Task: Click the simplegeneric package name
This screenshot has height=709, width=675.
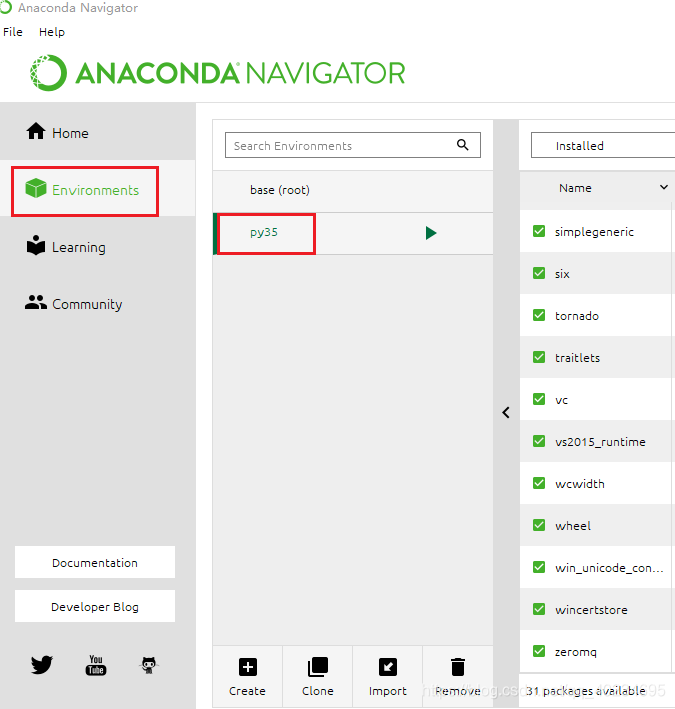Action: click(x=594, y=232)
